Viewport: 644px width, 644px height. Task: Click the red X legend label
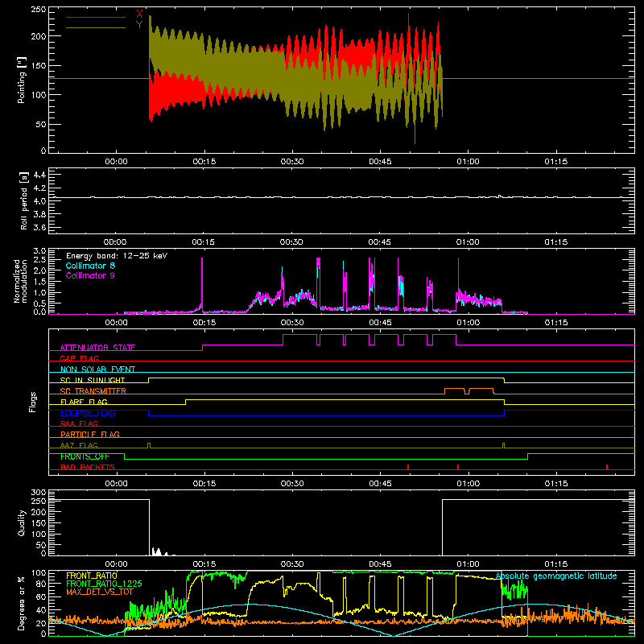point(139,14)
